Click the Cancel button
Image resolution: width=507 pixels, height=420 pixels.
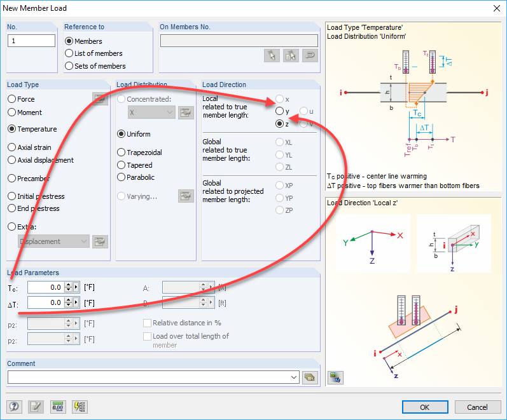coord(478,407)
